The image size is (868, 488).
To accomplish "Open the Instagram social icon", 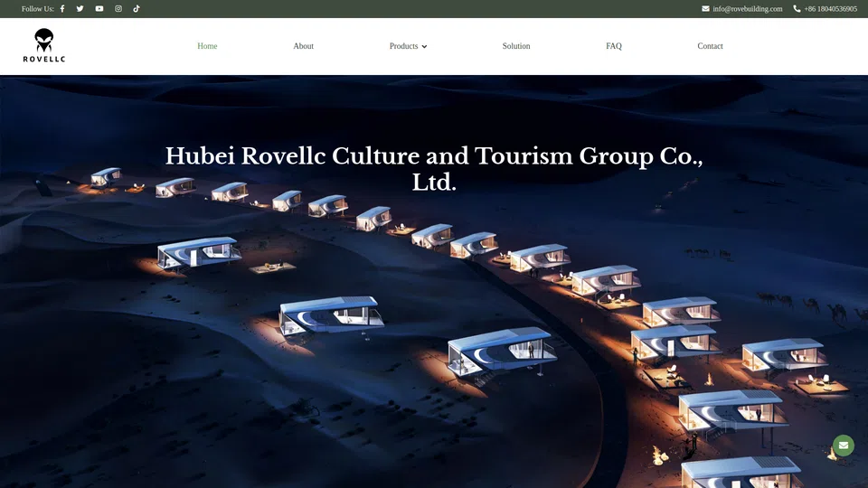I will click(118, 9).
